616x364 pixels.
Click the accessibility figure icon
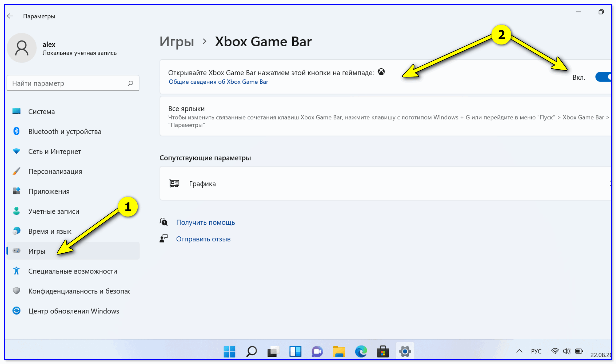pyautogui.click(x=17, y=271)
